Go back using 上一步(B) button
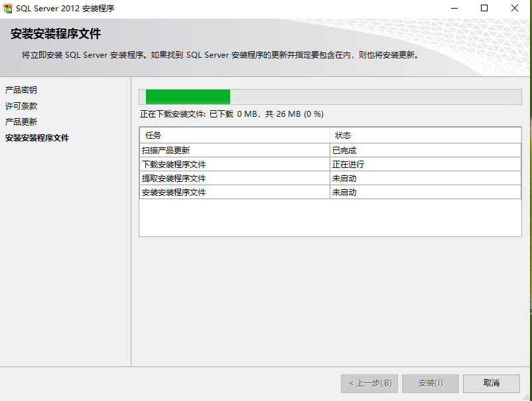Image resolution: width=532 pixels, height=401 pixels. 369,383
